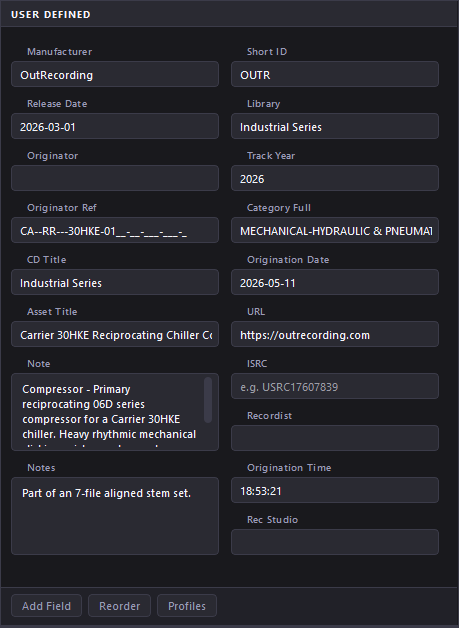Click the Track Year label
This screenshot has width=459, height=628.
click(x=271, y=156)
